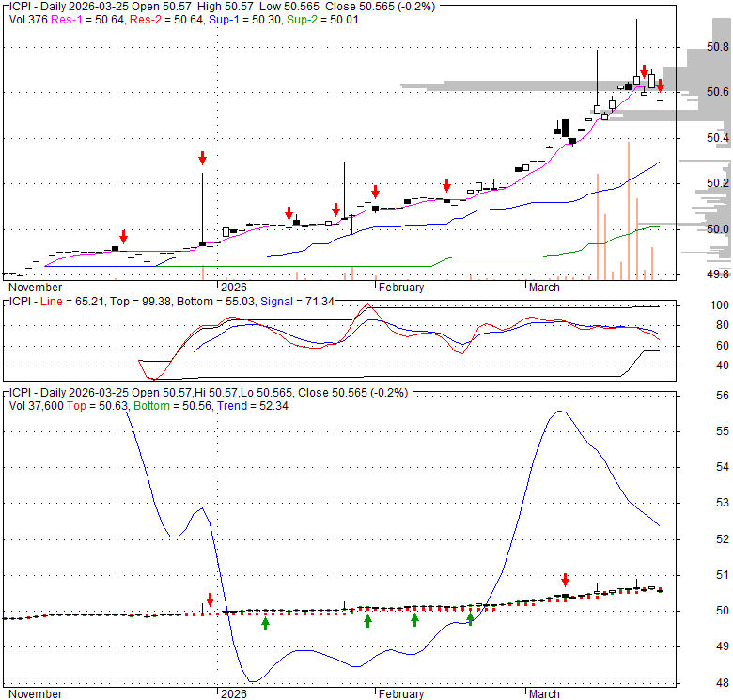Click the blue 'Trend = 52.34' label
The width and height of the screenshot is (733, 700).
coord(253,406)
